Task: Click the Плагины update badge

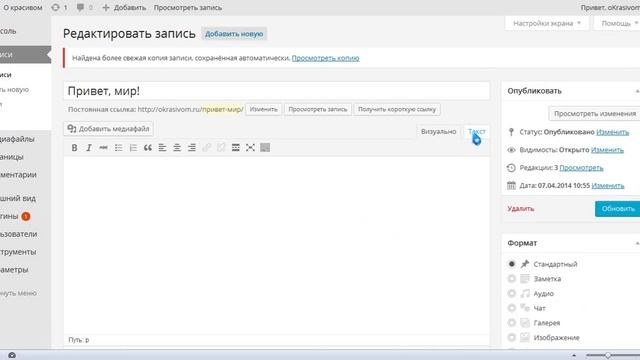Action: pyautogui.click(x=26, y=216)
